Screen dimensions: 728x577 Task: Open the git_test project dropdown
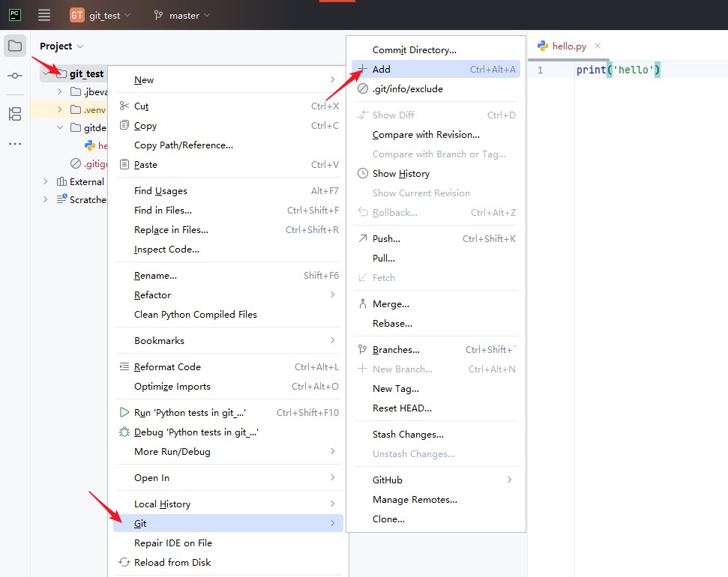coord(100,15)
